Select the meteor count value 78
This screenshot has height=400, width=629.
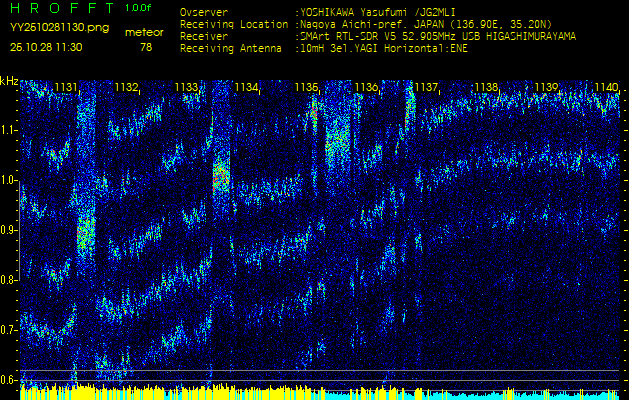146,47
